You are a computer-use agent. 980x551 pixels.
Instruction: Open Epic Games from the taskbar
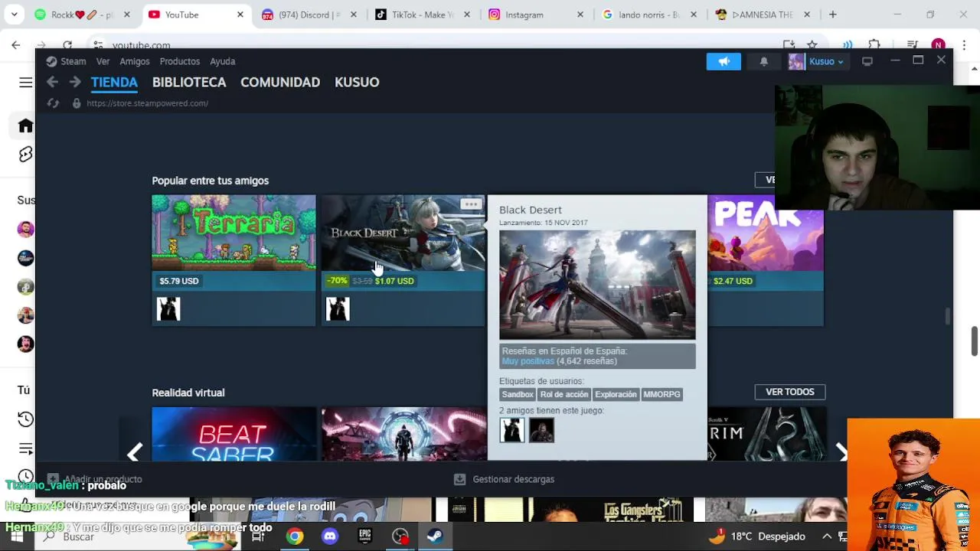coord(364,536)
